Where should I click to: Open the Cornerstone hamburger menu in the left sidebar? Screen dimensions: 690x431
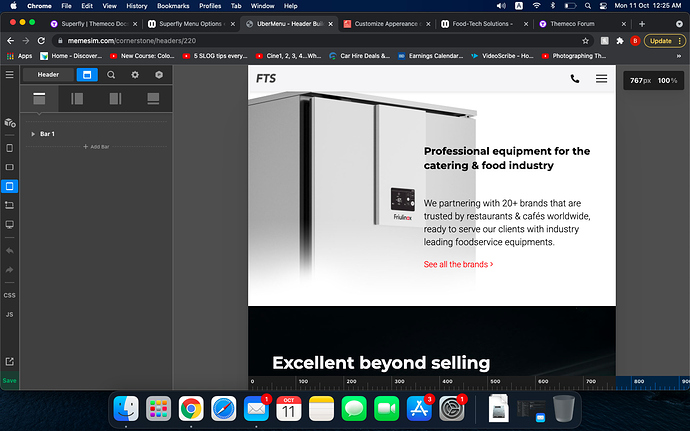(9, 74)
